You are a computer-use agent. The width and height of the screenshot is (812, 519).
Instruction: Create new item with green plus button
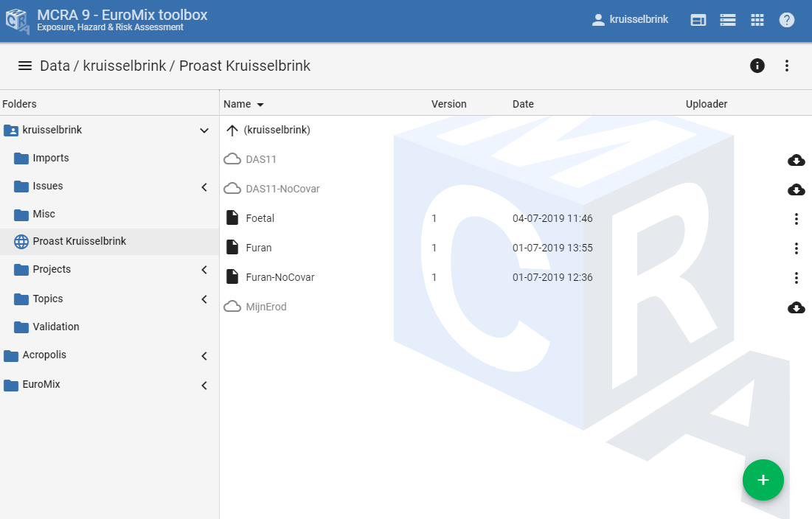tap(763, 480)
